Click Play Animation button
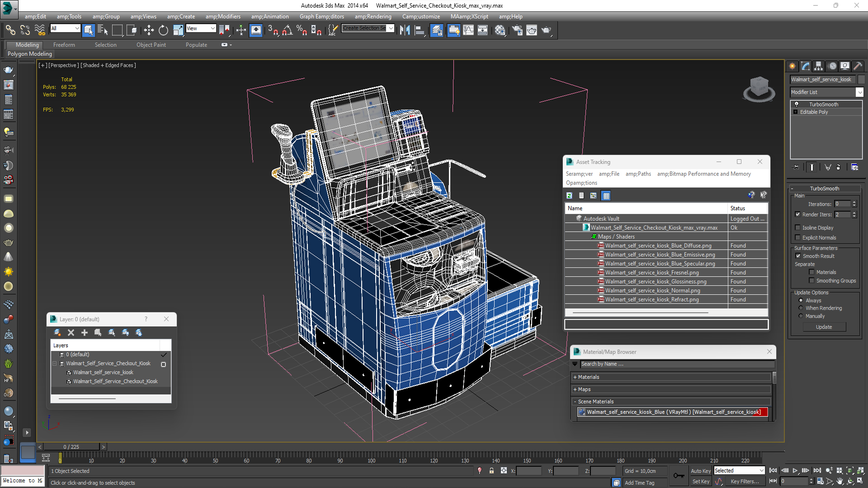The height and width of the screenshot is (488, 868). [x=795, y=471]
